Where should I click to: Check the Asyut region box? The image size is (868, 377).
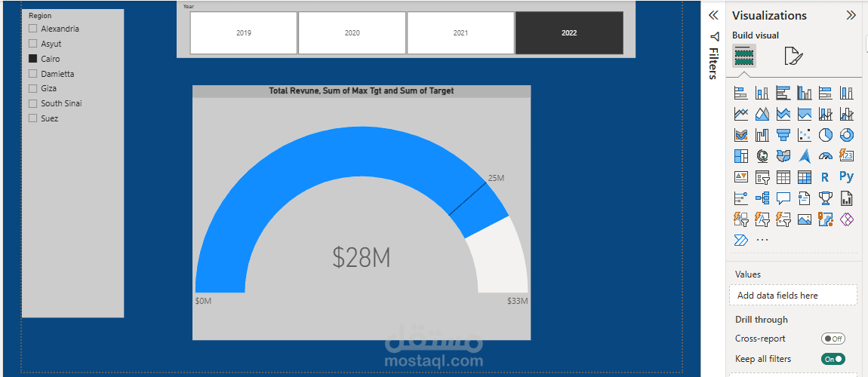coord(32,44)
